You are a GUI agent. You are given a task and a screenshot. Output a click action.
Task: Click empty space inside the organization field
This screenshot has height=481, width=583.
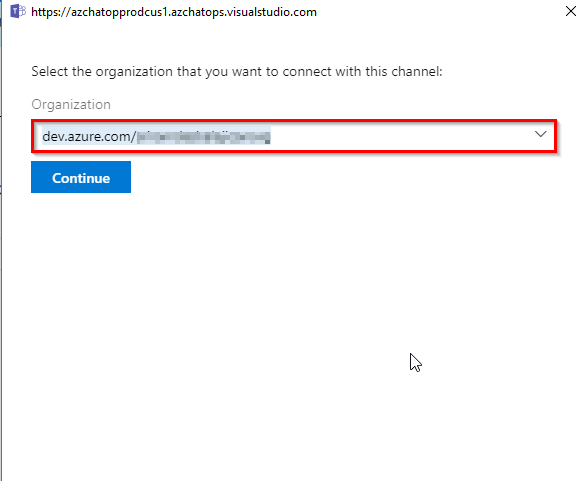tap(402, 136)
